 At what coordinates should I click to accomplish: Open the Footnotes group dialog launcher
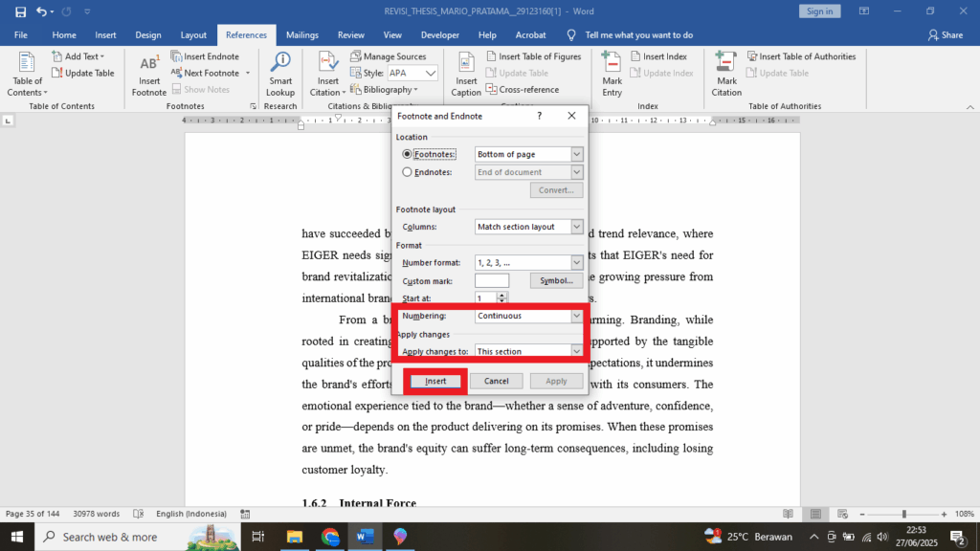pyautogui.click(x=253, y=106)
